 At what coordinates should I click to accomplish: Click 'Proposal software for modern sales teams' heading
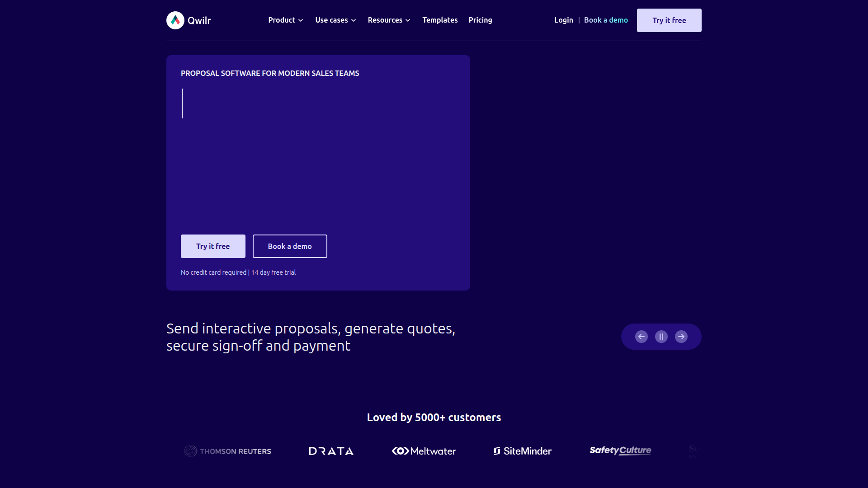(270, 73)
